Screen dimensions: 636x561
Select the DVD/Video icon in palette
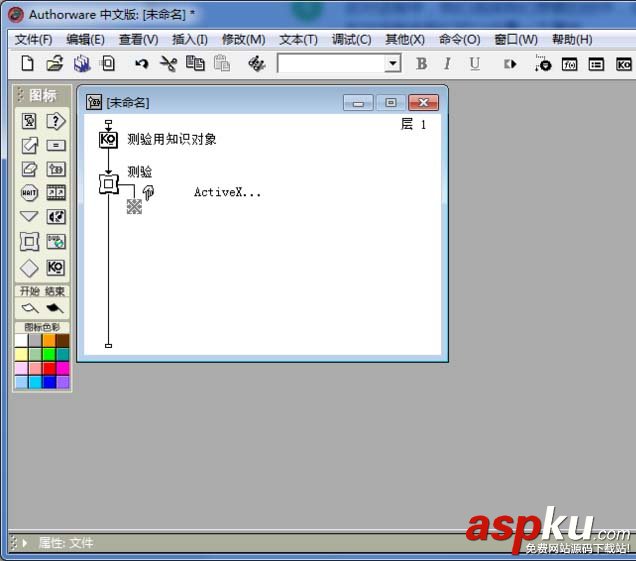click(x=56, y=242)
